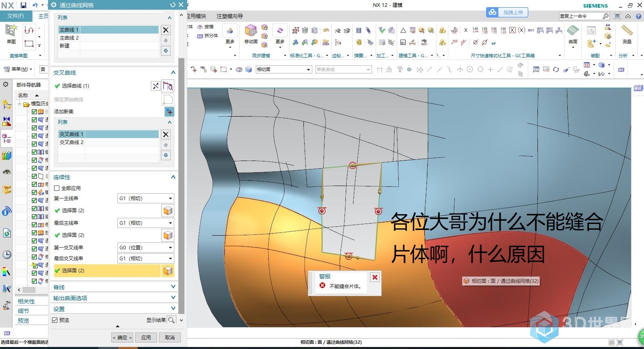Click the Save disk icon in title bar
Image resolution: width=644 pixels, height=349 pixels.
[x=23, y=5]
